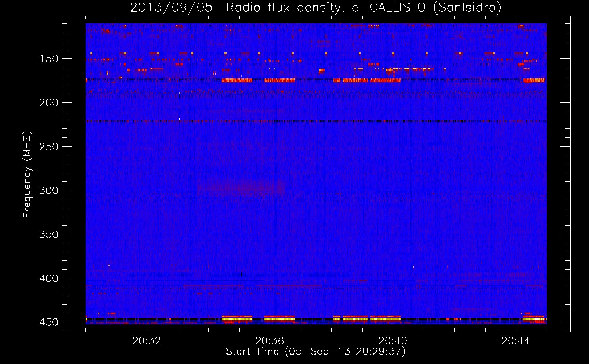Click the 150 frequency tick label
The width and height of the screenshot is (589, 364).
[x=49, y=59]
